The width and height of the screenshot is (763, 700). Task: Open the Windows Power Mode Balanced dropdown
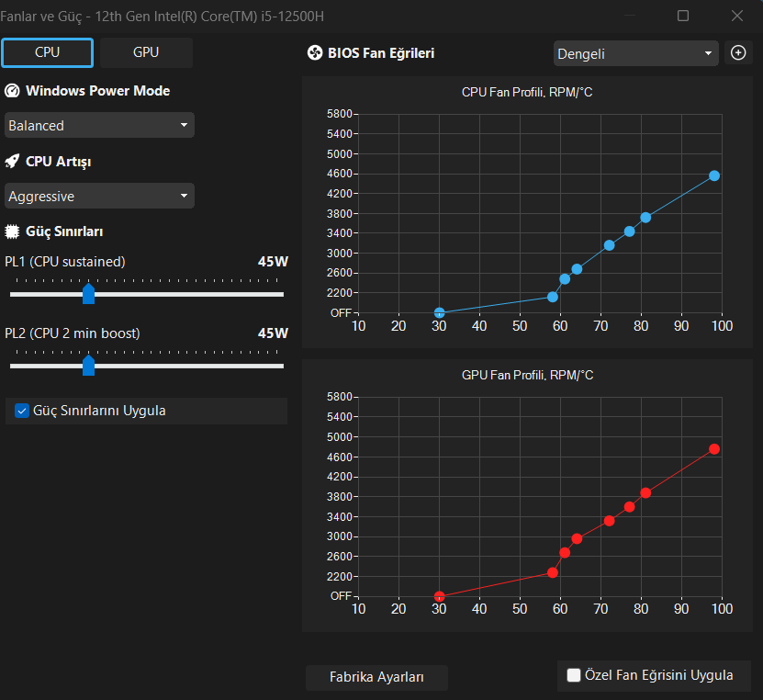(99, 125)
